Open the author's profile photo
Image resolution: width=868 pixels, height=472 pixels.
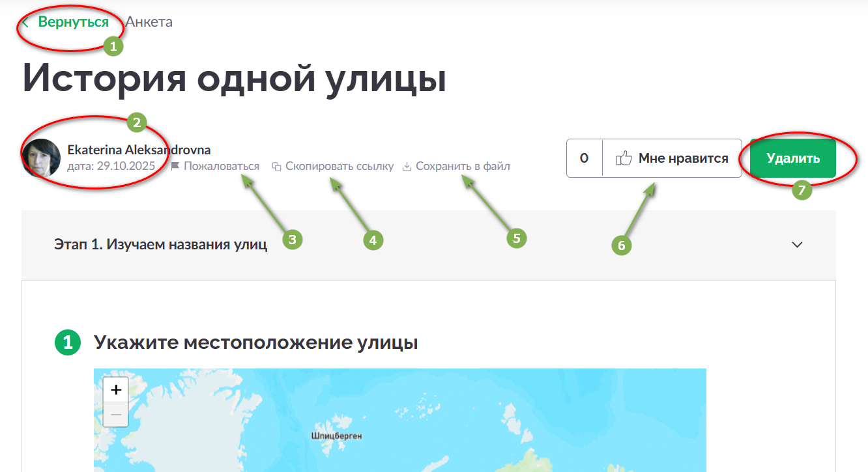click(41, 158)
